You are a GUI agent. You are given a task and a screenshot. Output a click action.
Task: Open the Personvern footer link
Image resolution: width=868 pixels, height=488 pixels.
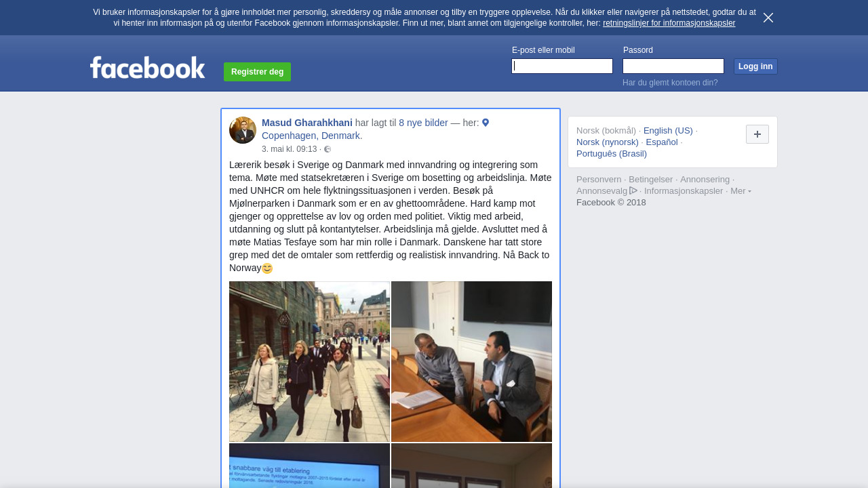pyautogui.click(x=599, y=180)
